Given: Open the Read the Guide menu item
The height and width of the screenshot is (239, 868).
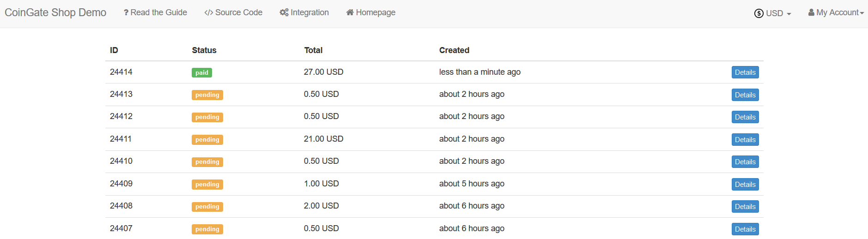Looking at the screenshot, I should coord(155,12).
